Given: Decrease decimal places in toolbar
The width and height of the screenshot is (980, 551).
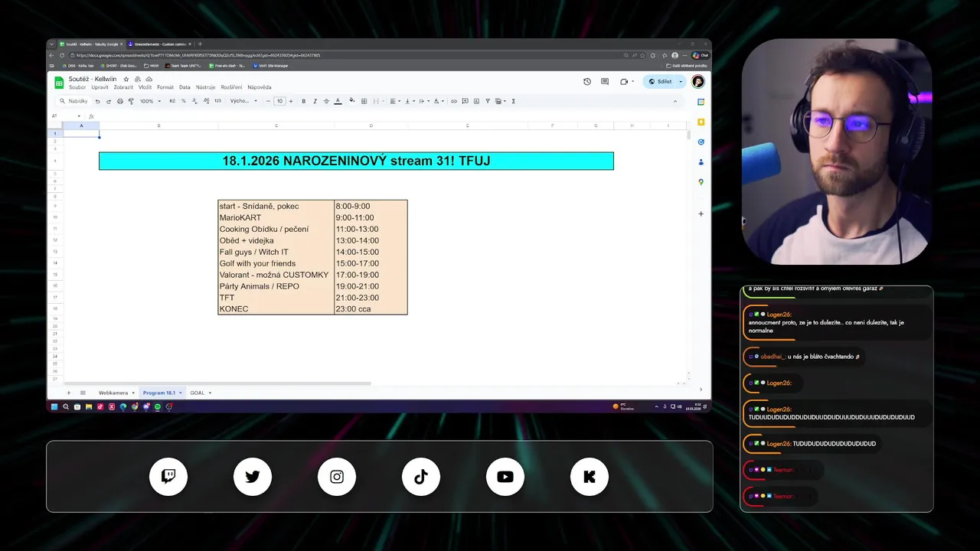Looking at the screenshot, I should pyautogui.click(x=194, y=101).
